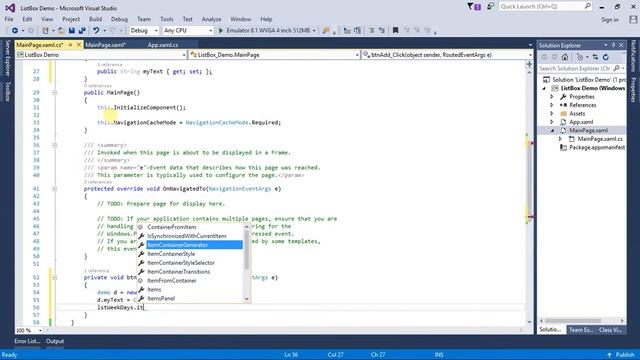Switch to the MainPage.xaml tab

click(x=105, y=45)
